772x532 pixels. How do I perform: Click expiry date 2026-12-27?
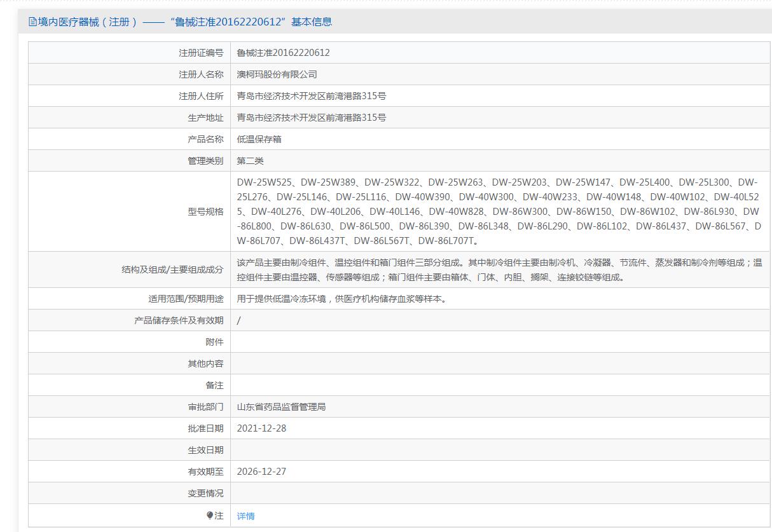click(x=261, y=472)
